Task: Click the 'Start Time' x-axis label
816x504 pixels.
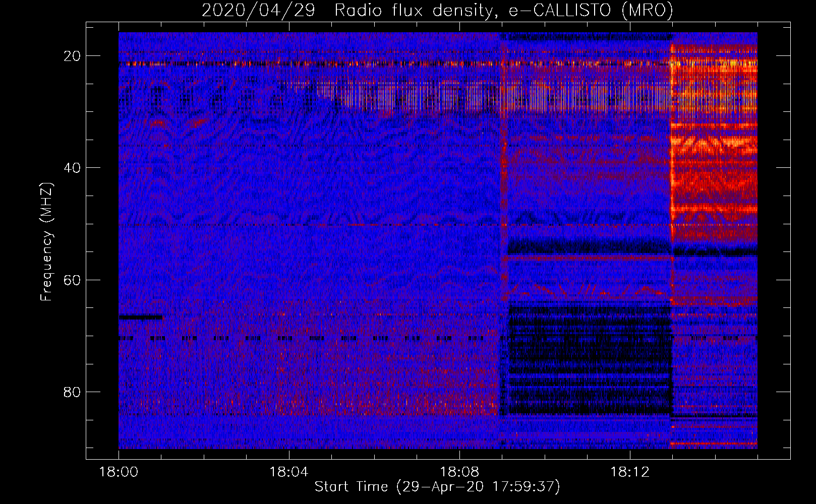Action: 351,486
